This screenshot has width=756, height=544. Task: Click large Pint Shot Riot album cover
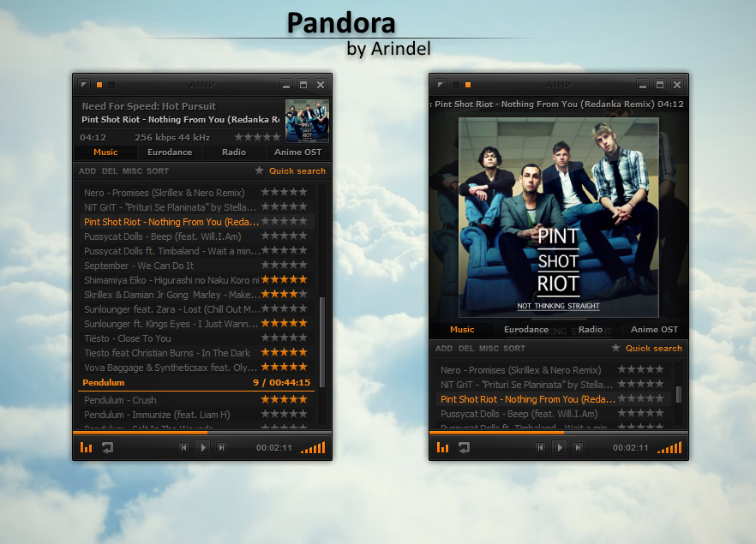(x=558, y=218)
